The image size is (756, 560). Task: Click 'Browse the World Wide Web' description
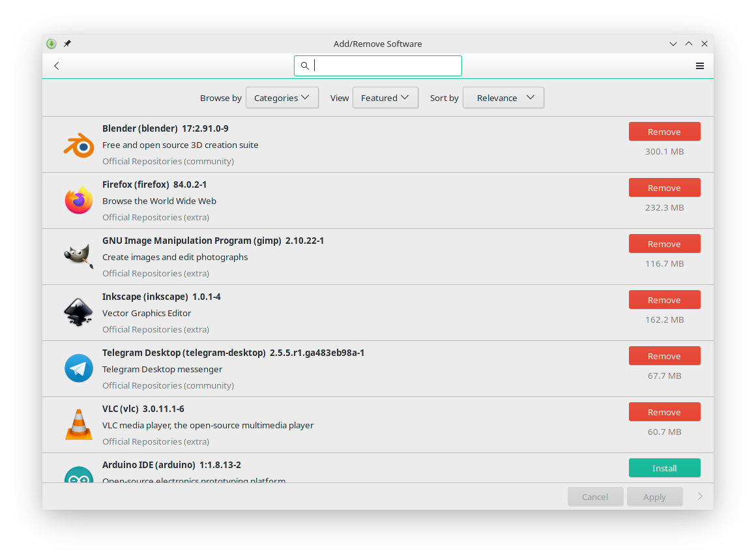coord(159,201)
